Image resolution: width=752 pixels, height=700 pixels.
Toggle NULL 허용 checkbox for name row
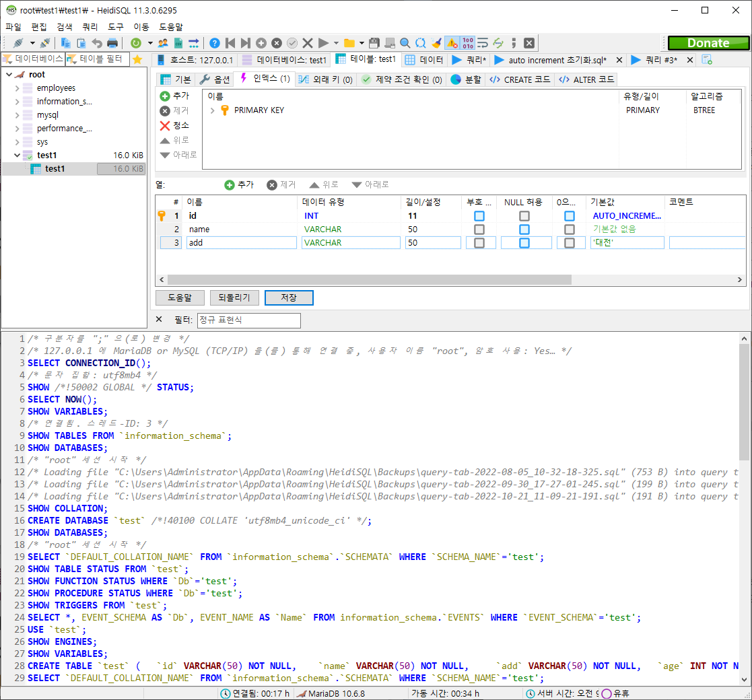click(524, 230)
